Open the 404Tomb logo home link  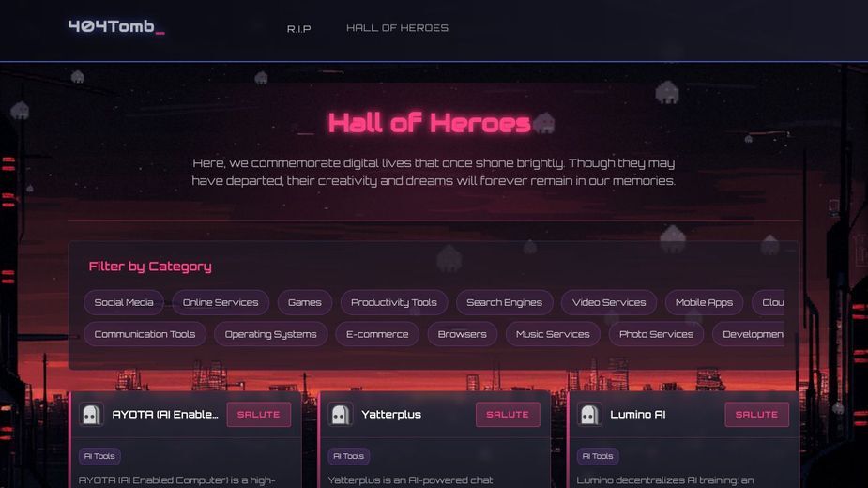pos(116,26)
